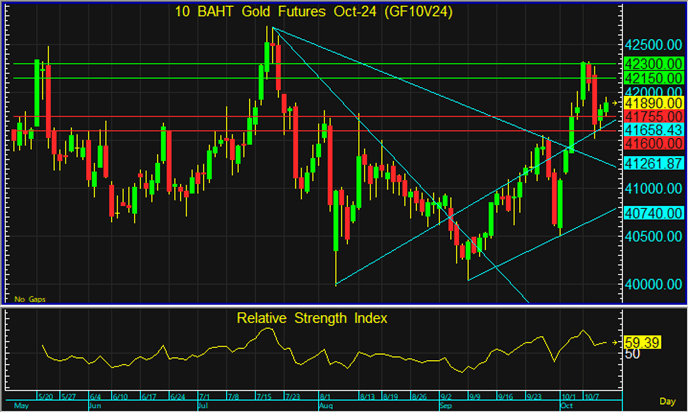Click the cyan 41658.43 trendline value tag
The height and width of the screenshot is (413, 689).
pyautogui.click(x=653, y=130)
